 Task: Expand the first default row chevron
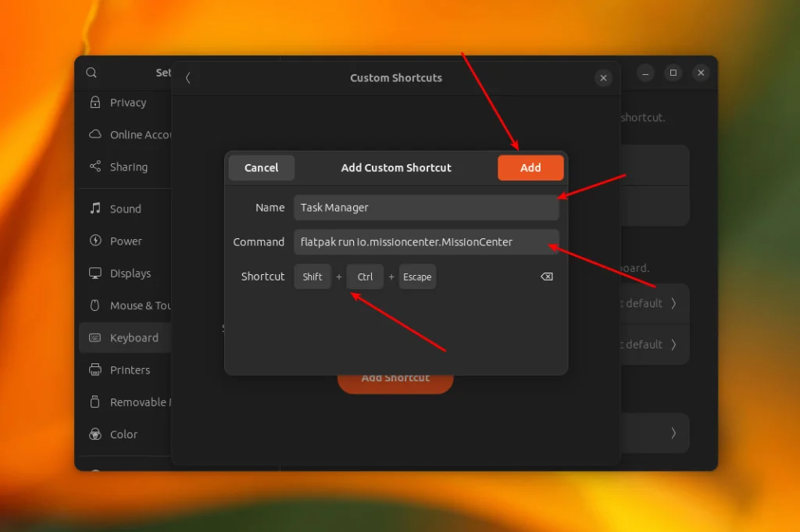point(673,303)
